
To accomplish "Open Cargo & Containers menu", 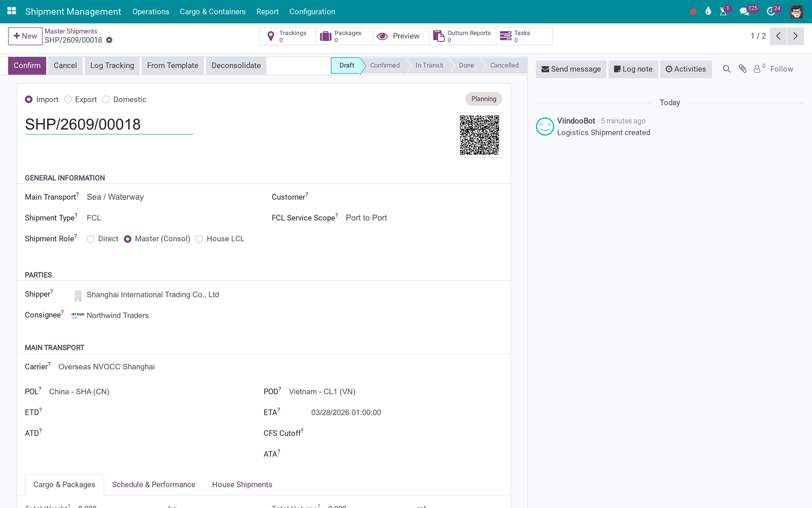I will tap(213, 11).
